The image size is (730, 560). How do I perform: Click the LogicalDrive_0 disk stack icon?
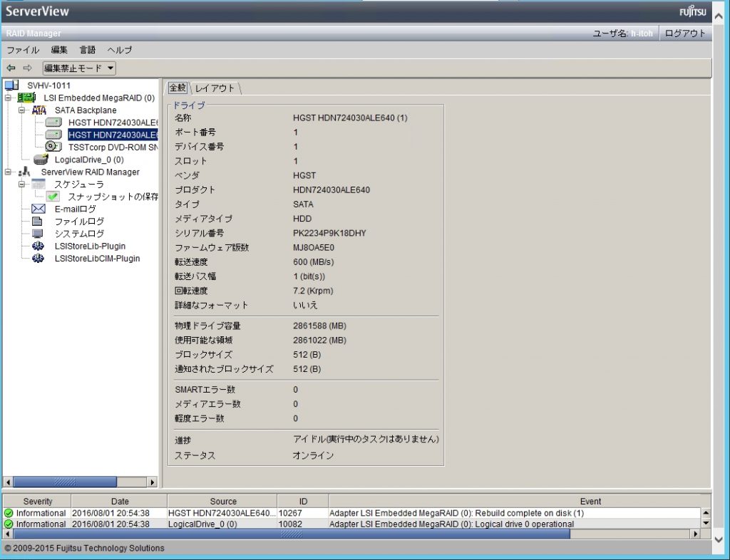point(41,160)
